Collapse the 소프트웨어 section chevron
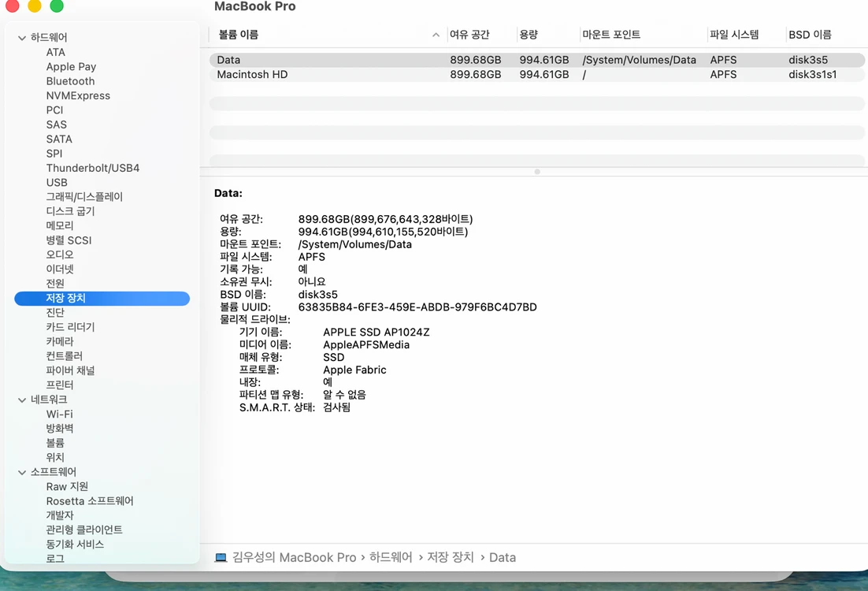The height and width of the screenshot is (591, 868). pyautogui.click(x=22, y=473)
